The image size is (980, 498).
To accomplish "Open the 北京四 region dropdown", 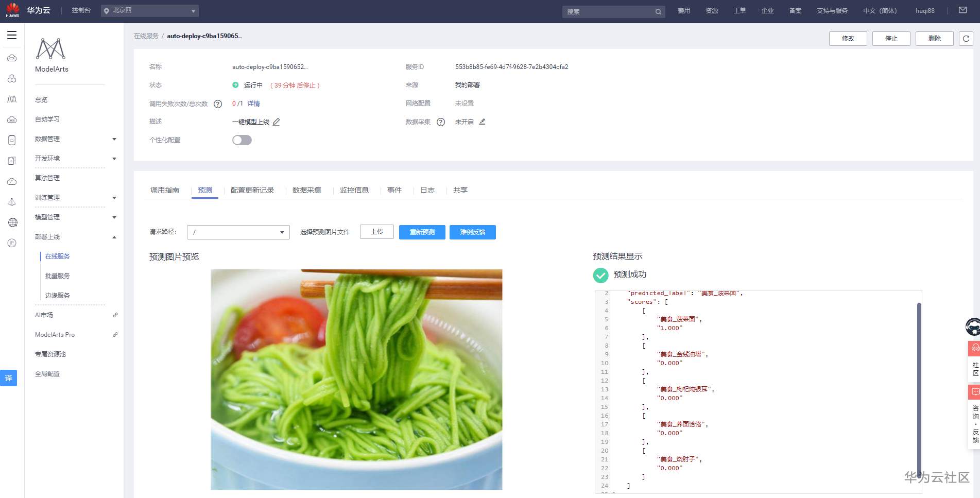I will point(150,11).
